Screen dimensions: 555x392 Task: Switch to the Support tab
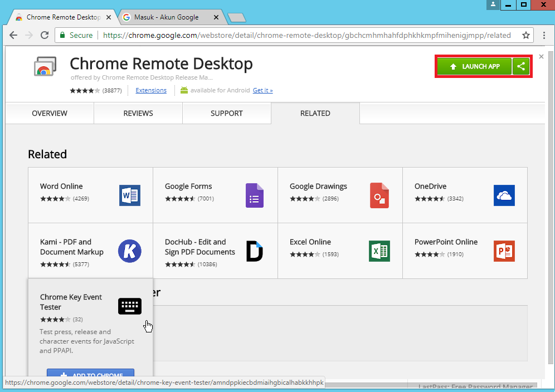[227, 113]
